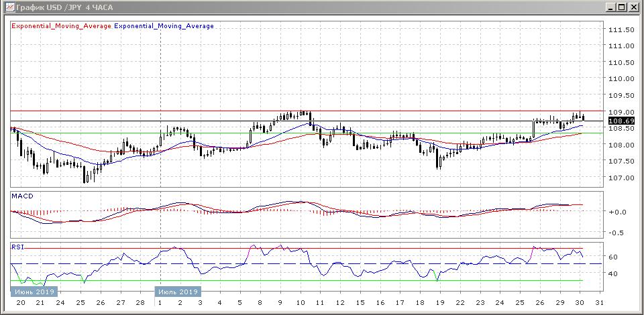Select the Июль 2019 month marker
The width and height of the screenshot is (644, 315).
click(x=178, y=292)
